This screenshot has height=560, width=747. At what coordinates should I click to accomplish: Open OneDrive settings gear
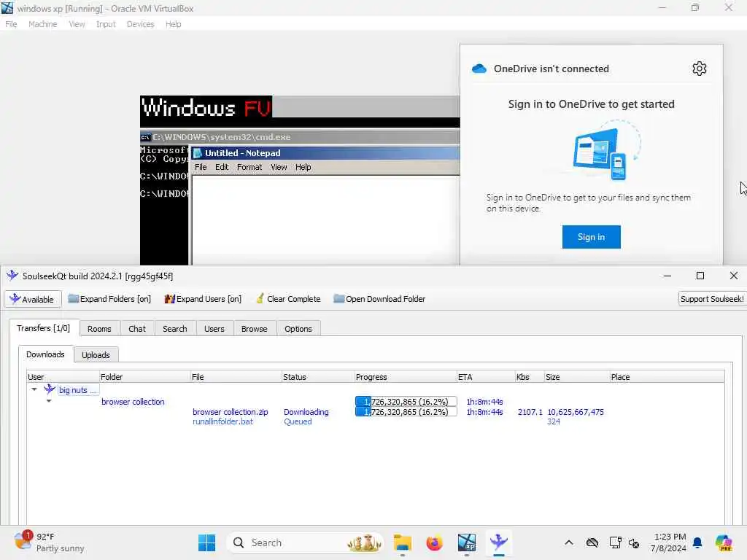point(700,69)
